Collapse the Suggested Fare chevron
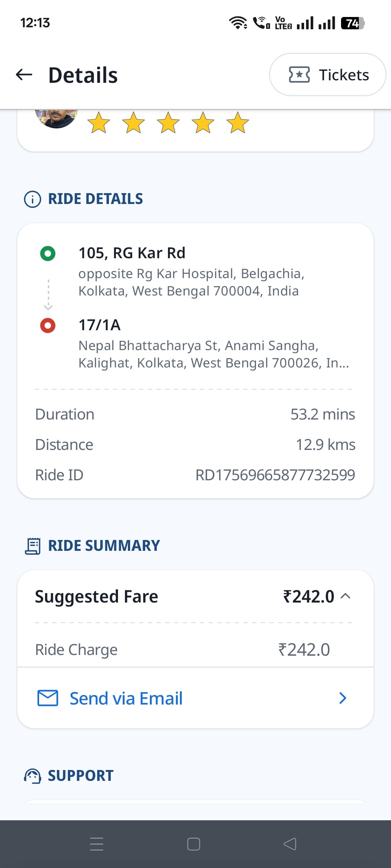 [346, 596]
